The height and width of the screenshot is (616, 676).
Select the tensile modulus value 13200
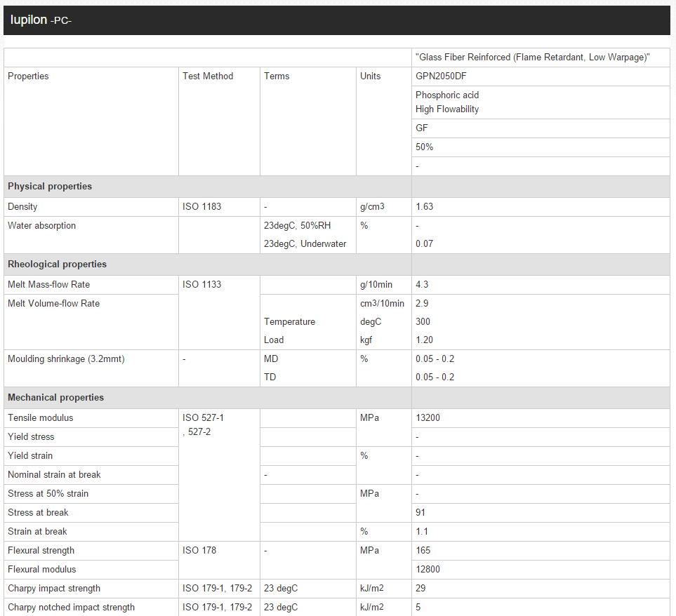(428, 418)
